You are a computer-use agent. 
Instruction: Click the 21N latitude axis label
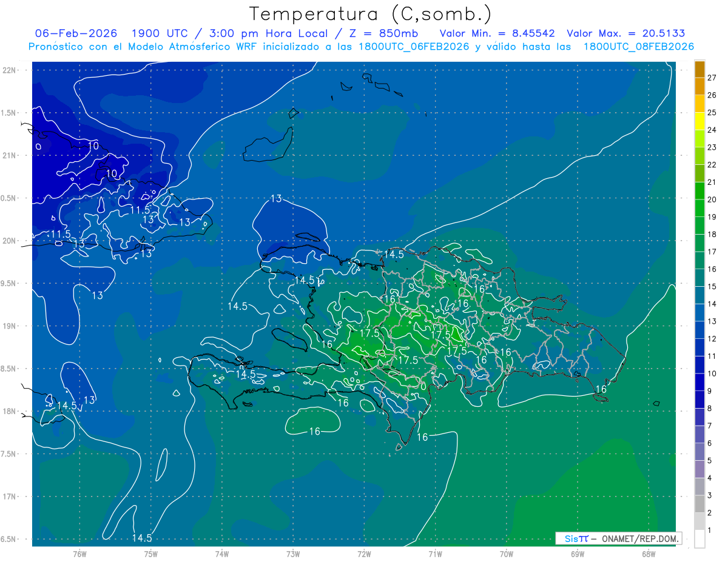click(x=10, y=155)
